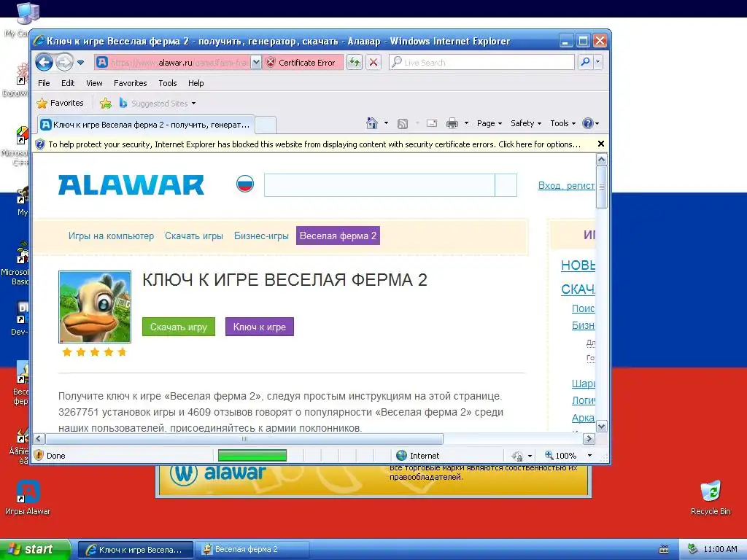Open the Вход, регистрация link
The image size is (747, 560).
[566, 186]
